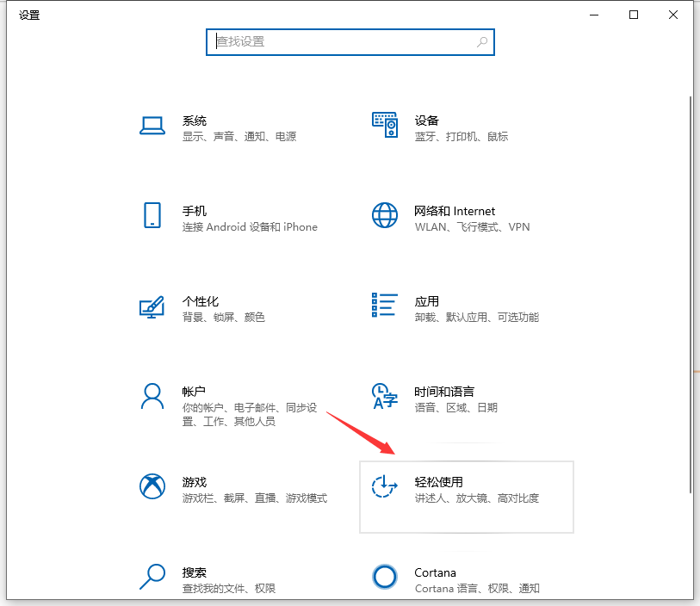Click the globe icon for 网络和Internet

point(385,216)
